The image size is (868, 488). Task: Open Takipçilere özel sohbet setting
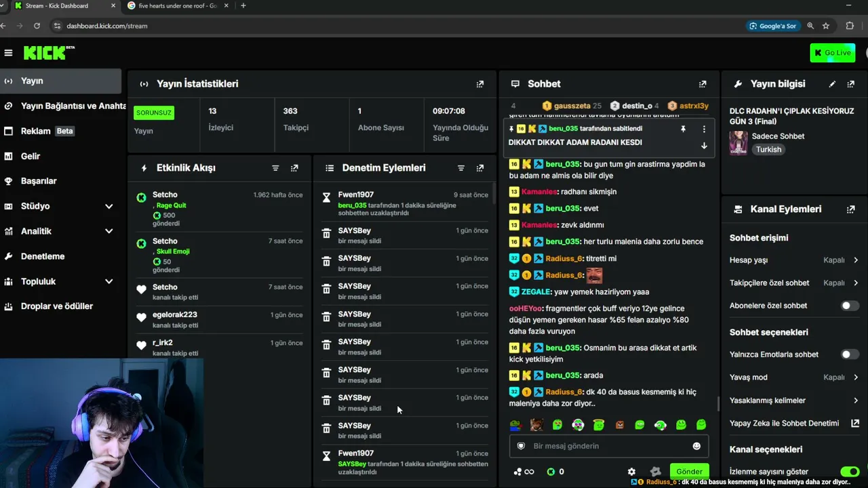793,283
